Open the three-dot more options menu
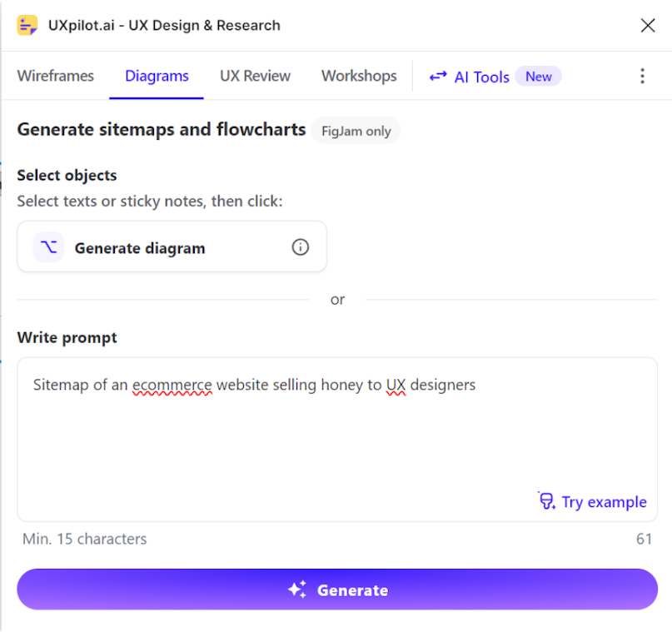This screenshot has width=672, height=632. 642,77
